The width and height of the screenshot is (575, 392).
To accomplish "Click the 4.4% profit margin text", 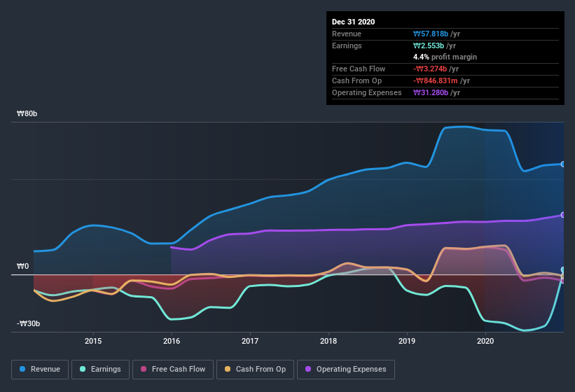I will [445, 57].
